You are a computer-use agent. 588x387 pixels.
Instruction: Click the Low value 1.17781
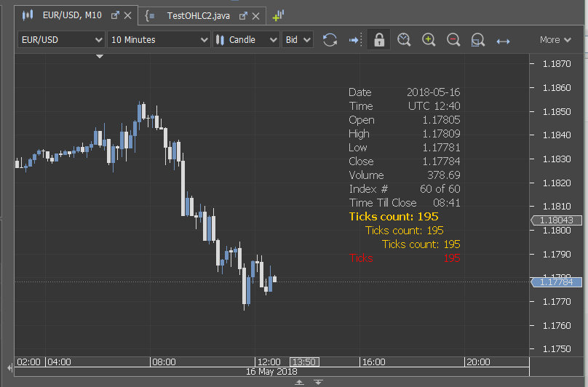pos(442,148)
